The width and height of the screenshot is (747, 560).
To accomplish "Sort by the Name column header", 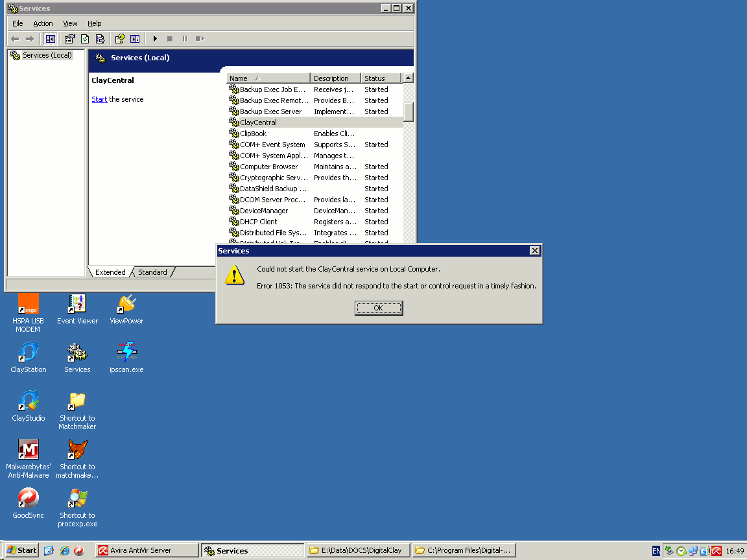I will coord(268,78).
